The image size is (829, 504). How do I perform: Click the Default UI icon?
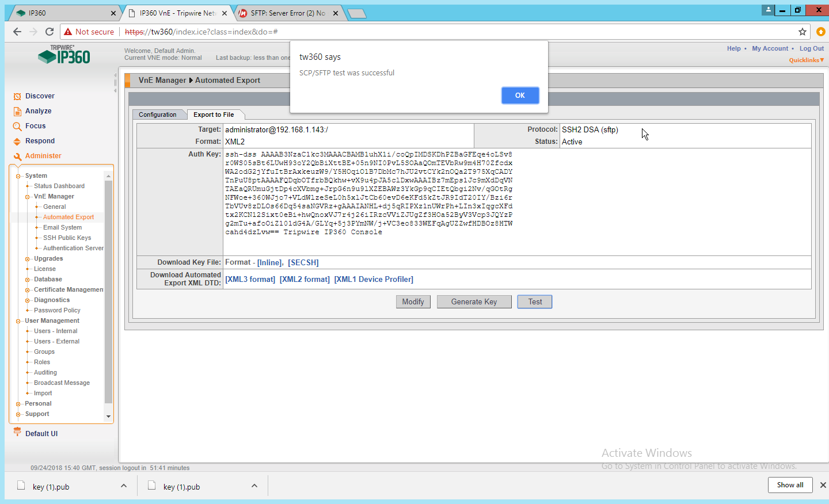pyautogui.click(x=17, y=432)
